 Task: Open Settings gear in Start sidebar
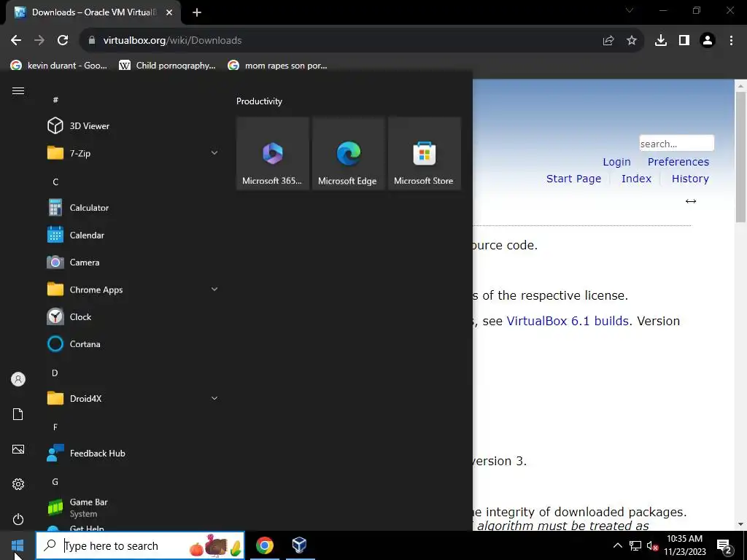[18, 484]
